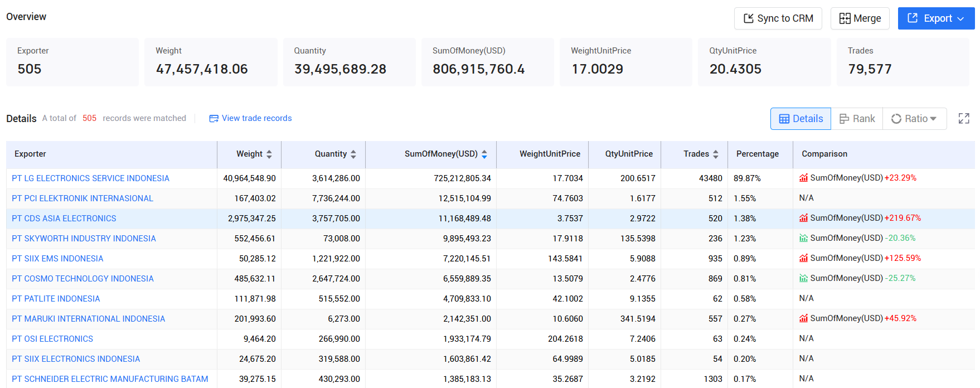Click the 40,964,548.90 weight cell

[249, 178]
